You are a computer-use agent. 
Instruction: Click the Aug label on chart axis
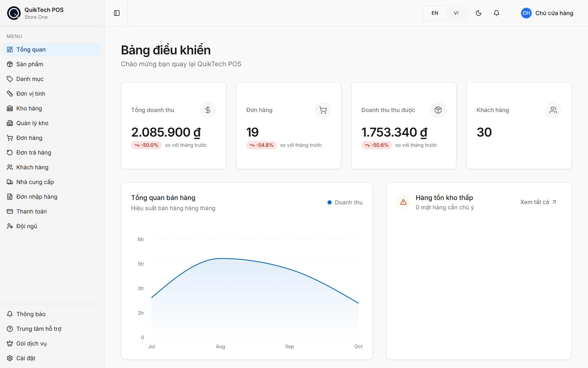pyautogui.click(x=220, y=346)
